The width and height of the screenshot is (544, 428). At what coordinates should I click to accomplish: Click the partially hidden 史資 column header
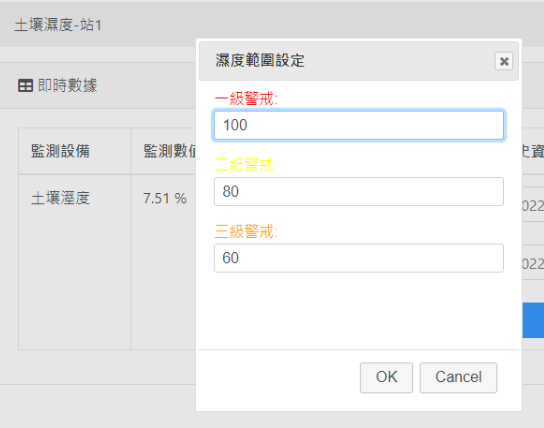[x=533, y=151]
